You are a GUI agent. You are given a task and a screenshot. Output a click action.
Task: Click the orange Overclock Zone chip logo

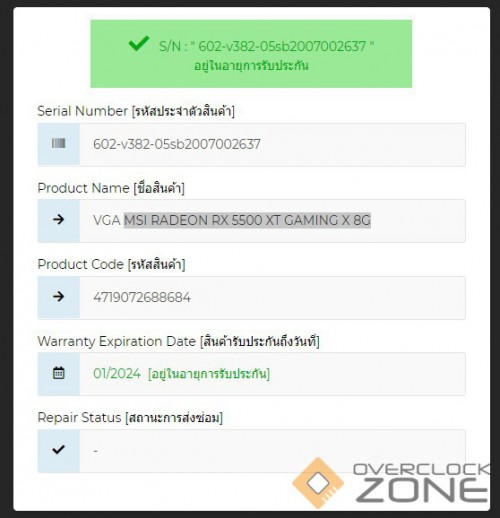[318, 483]
